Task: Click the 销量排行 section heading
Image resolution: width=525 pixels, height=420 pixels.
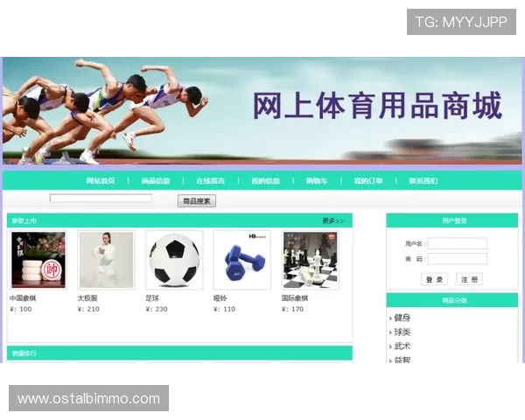Action: point(24,353)
